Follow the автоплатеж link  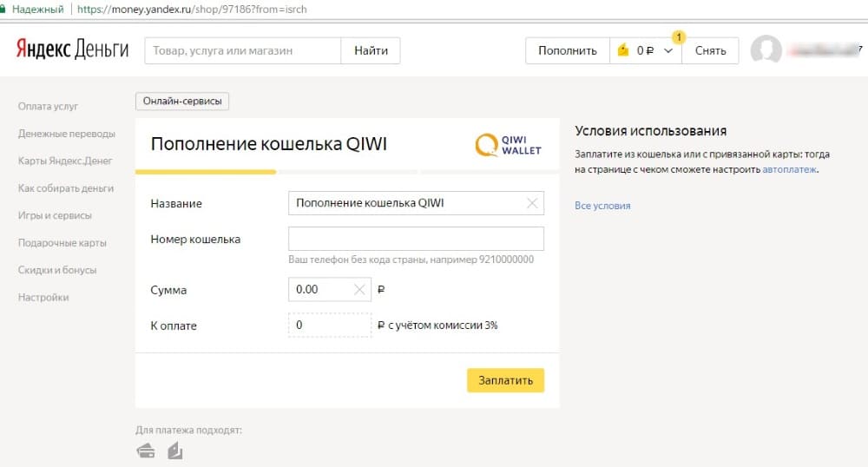[x=789, y=170]
